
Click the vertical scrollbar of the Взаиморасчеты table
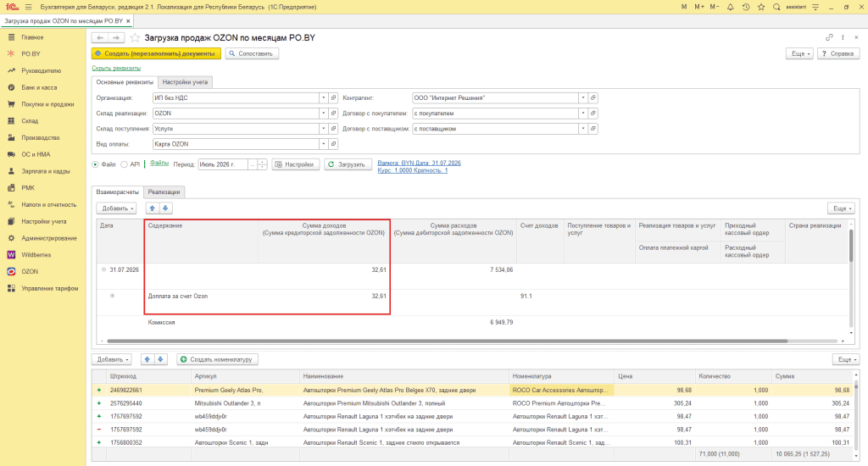click(x=851, y=246)
